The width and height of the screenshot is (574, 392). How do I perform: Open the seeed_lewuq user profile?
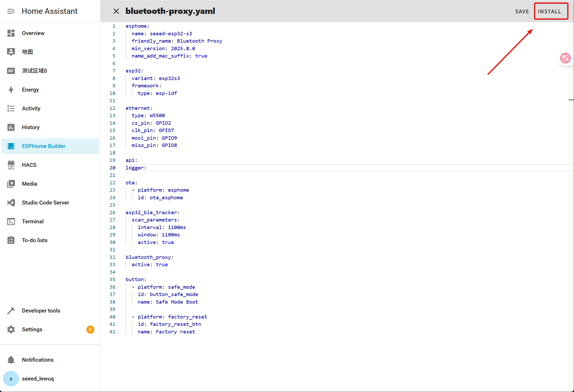click(x=38, y=379)
